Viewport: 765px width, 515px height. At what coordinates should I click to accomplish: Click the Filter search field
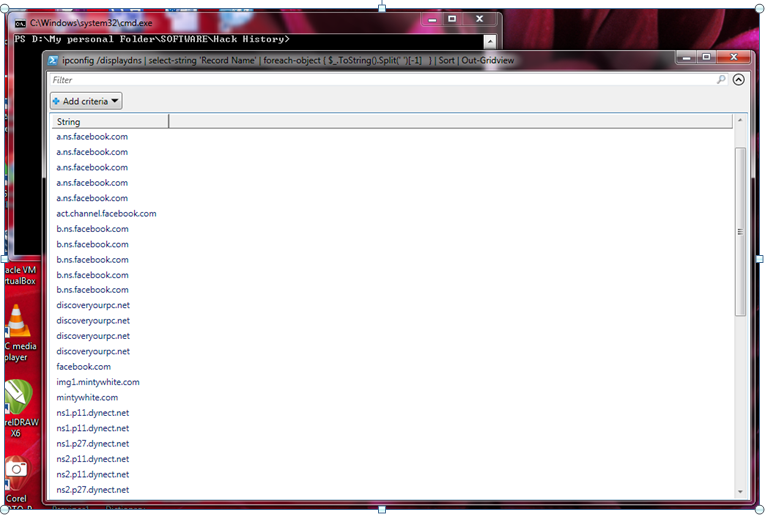tap(388, 79)
